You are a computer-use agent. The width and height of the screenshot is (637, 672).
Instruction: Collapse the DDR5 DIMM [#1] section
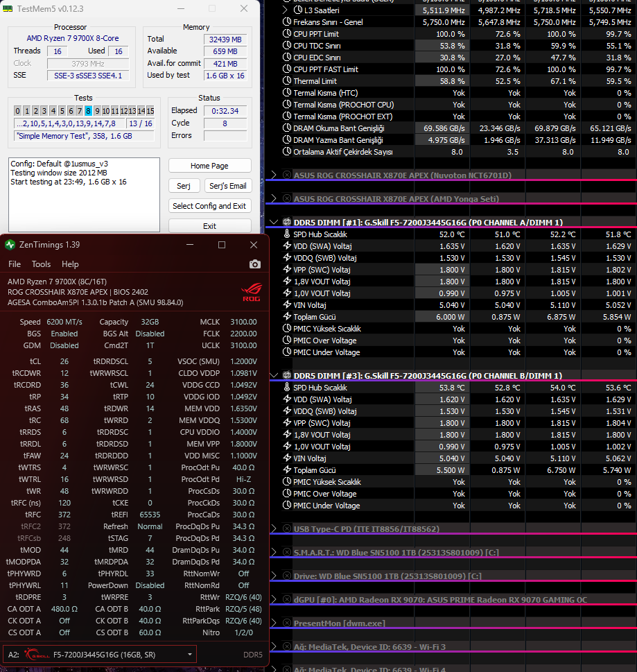[x=274, y=222]
